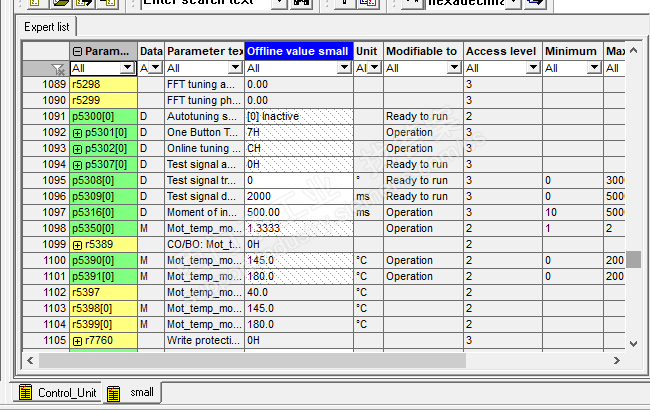Click the horizontal scrollbar right arrow

[616, 360]
